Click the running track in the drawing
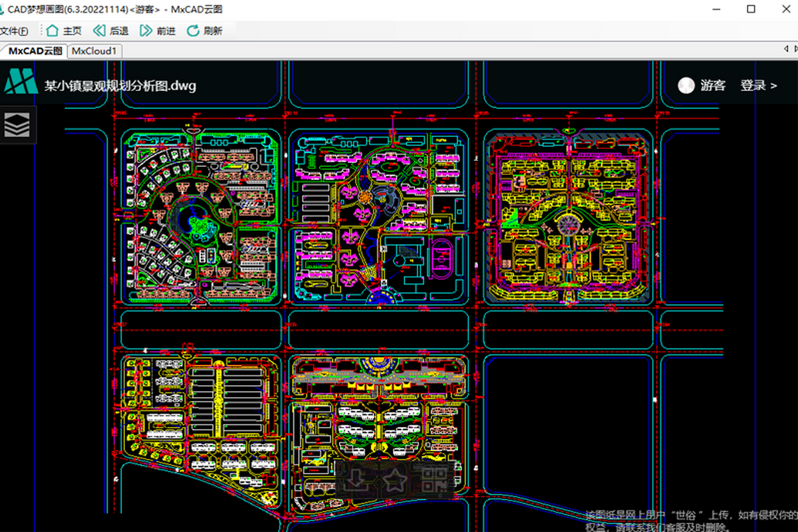The image size is (798, 532). [x=440, y=259]
